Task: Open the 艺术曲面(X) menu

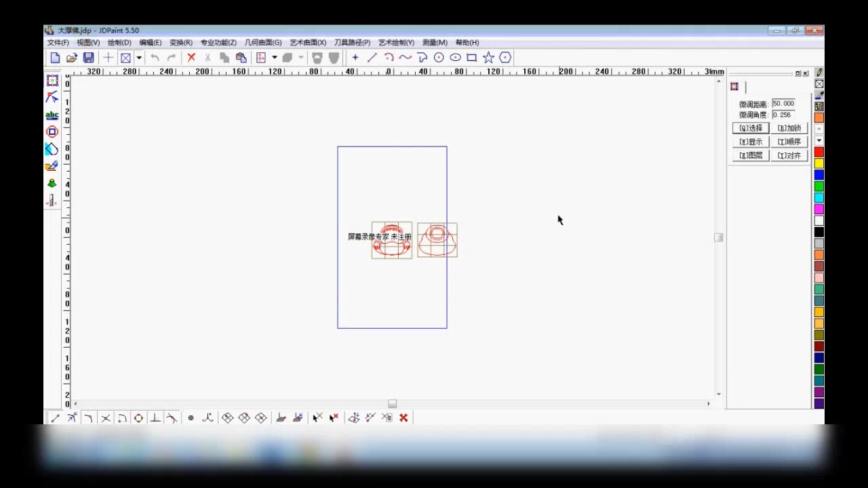Action: point(308,43)
